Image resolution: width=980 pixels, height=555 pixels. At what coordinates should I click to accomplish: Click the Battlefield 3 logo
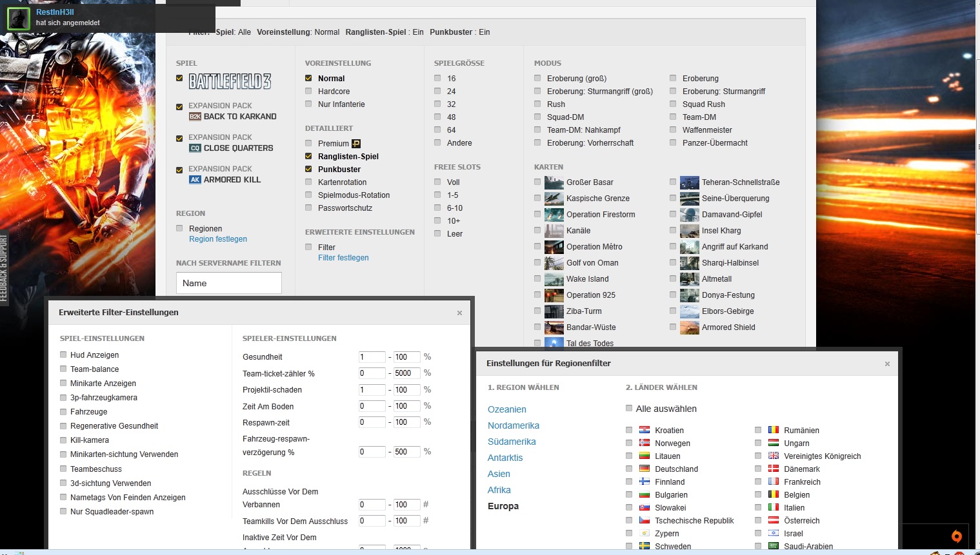click(230, 81)
